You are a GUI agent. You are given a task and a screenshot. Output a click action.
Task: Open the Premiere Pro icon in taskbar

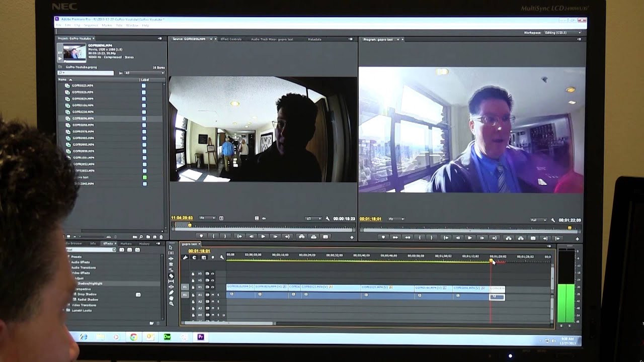pos(201,337)
